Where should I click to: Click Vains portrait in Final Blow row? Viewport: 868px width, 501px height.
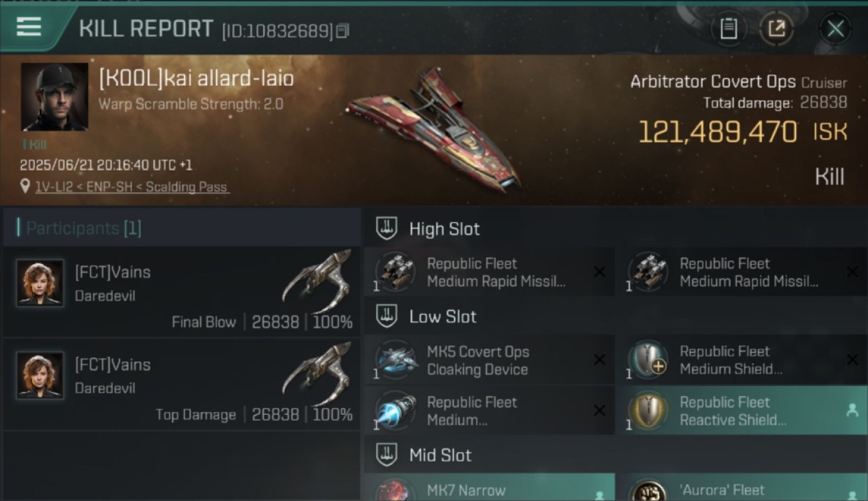pyautogui.click(x=40, y=283)
